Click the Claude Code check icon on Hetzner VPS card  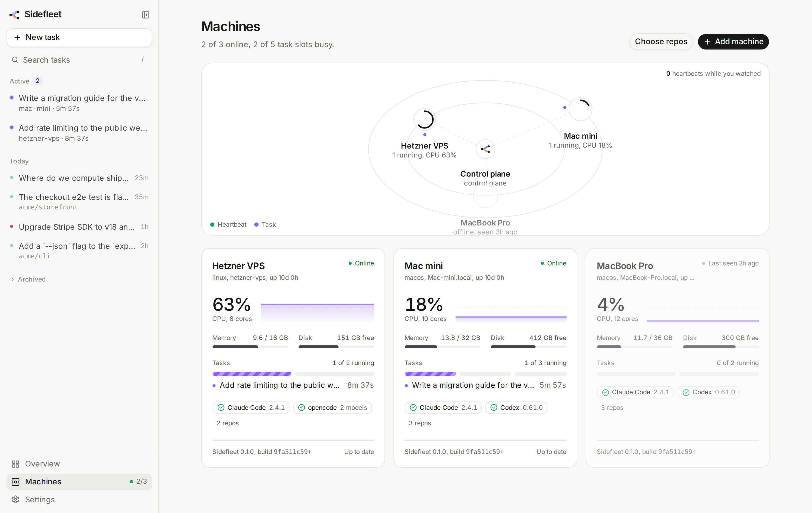coord(221,408)
